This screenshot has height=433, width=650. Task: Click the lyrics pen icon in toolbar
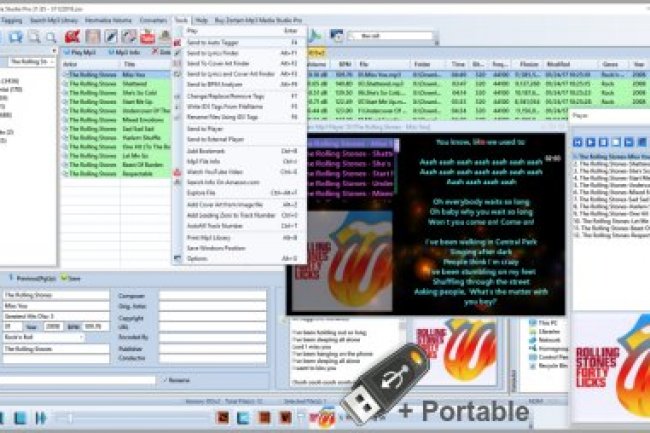pyautogui.click(x=111, y=37)
